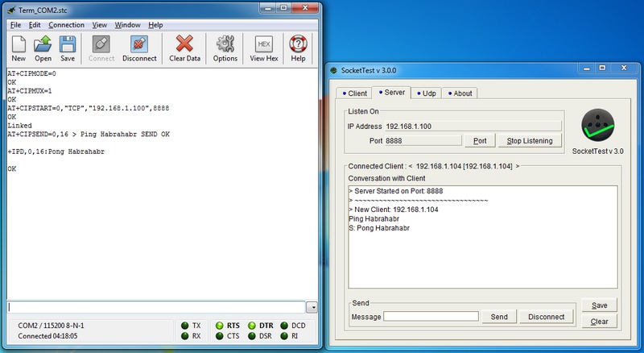Save conversation with the Save button
Viewport: 644px width, 353px height.
[x=599, y=305]
